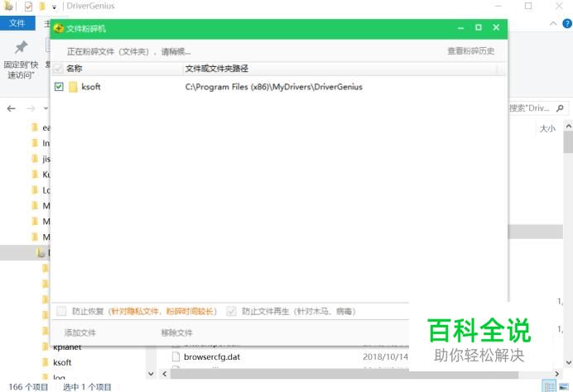573x392 pixels.
Task: Close the File Shredder window
Action: 496,28
